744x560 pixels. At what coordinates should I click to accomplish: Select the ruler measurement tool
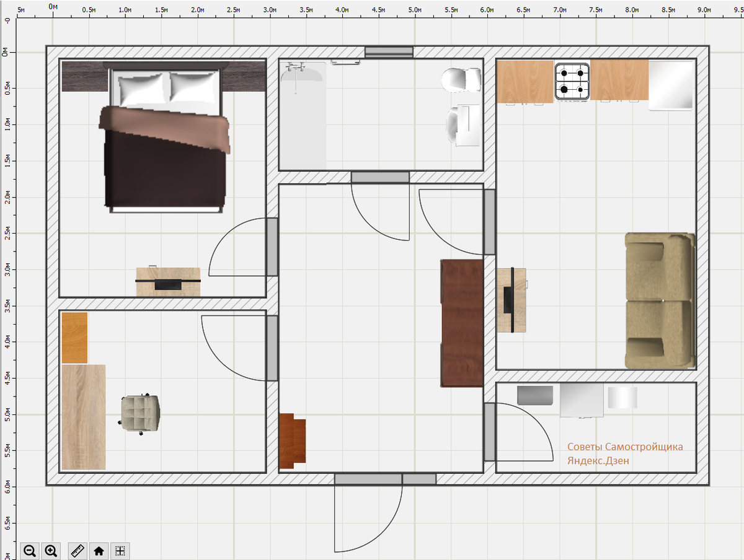(x=77, y=550)
